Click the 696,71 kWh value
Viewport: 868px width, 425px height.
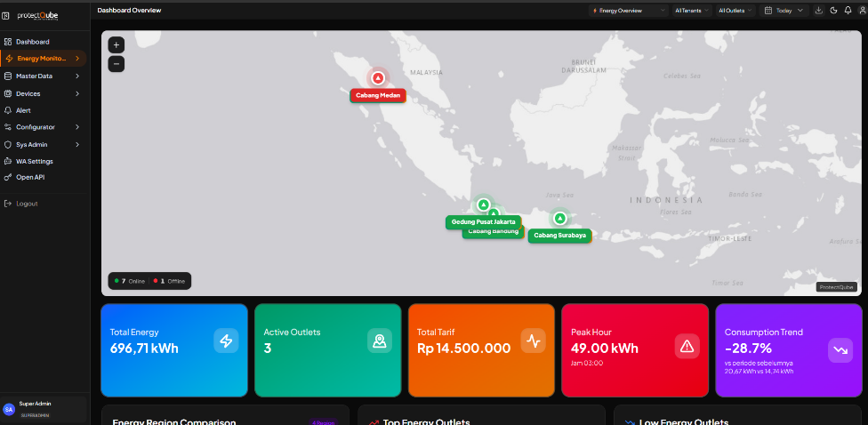click(x=144, y=348)
